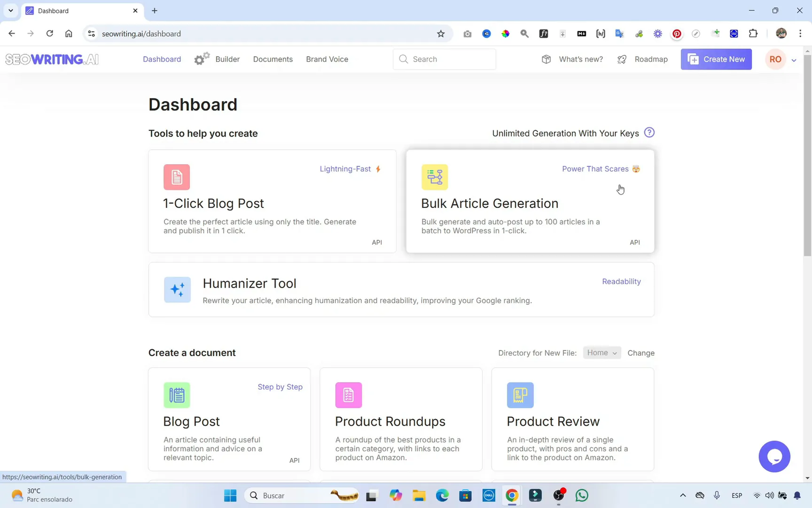
Task: Click the green Blog Post notepad icon
Action: [177, 395]
